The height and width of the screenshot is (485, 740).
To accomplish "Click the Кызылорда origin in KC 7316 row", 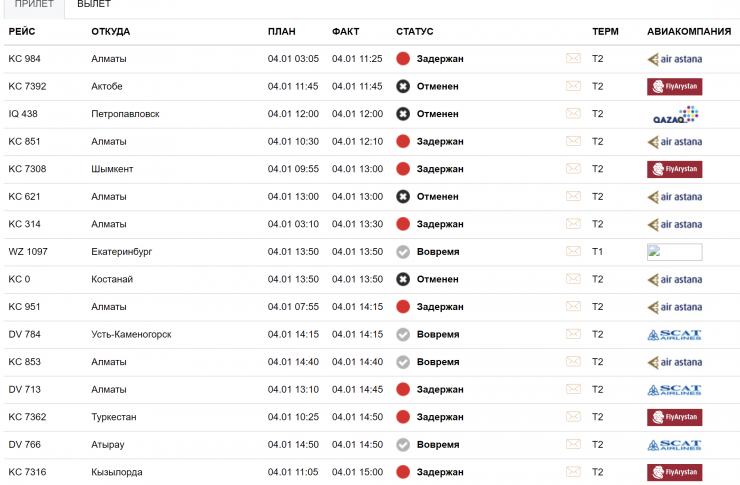I will [x=116, y=471].
